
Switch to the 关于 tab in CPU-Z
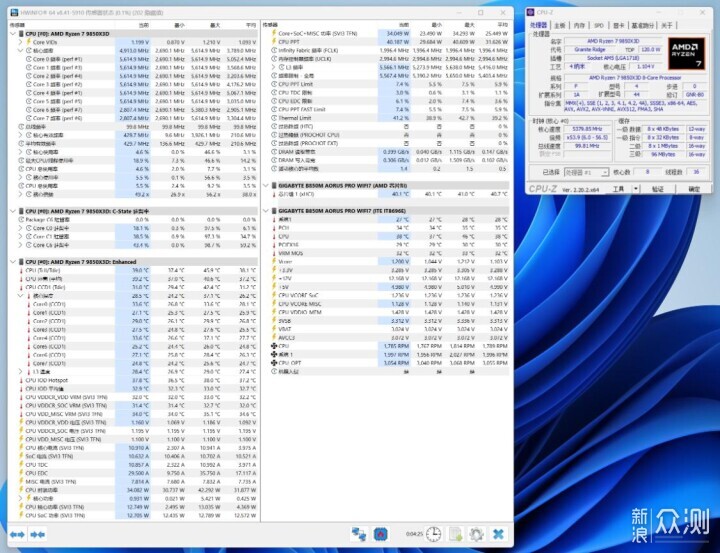(x=667, y=25)
